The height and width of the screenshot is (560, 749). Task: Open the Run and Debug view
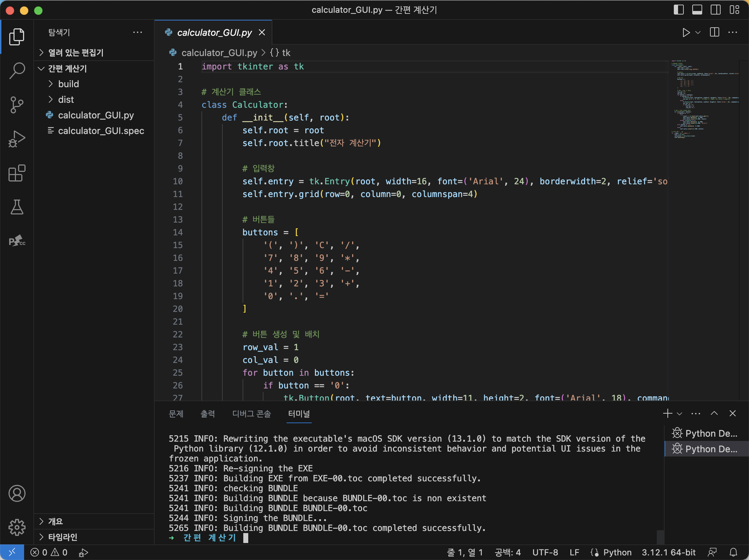(17, 139)
